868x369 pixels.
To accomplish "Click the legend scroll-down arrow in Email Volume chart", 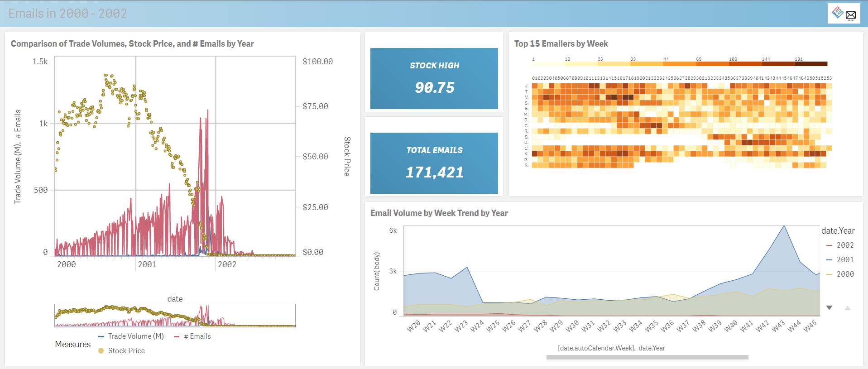I will (x=829, y=308).
